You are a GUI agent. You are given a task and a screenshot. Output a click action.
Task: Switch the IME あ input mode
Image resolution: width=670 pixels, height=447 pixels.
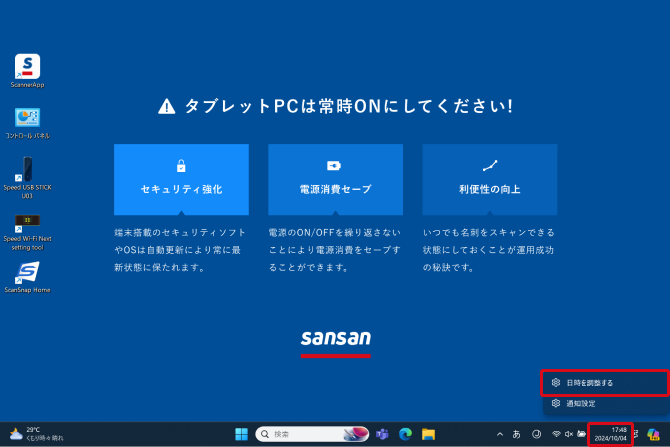[x=516, y=434]
